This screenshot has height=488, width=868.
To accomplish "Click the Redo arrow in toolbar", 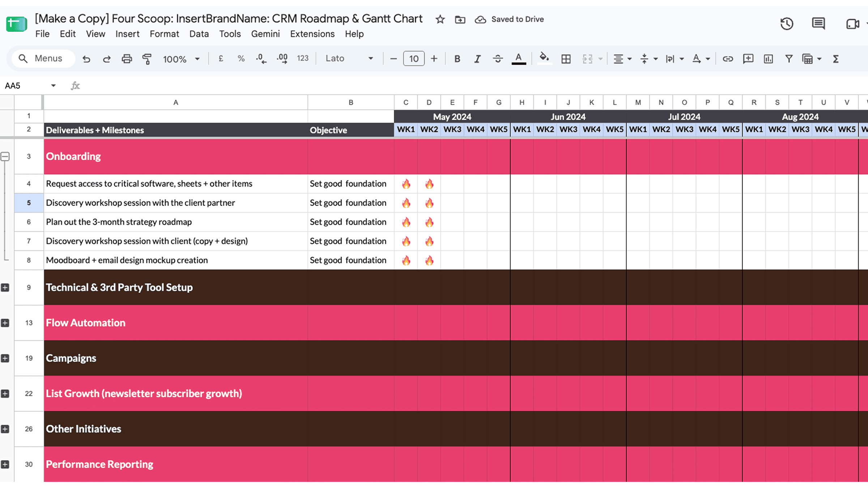I will pyautogui.click(x=106, y=59).
